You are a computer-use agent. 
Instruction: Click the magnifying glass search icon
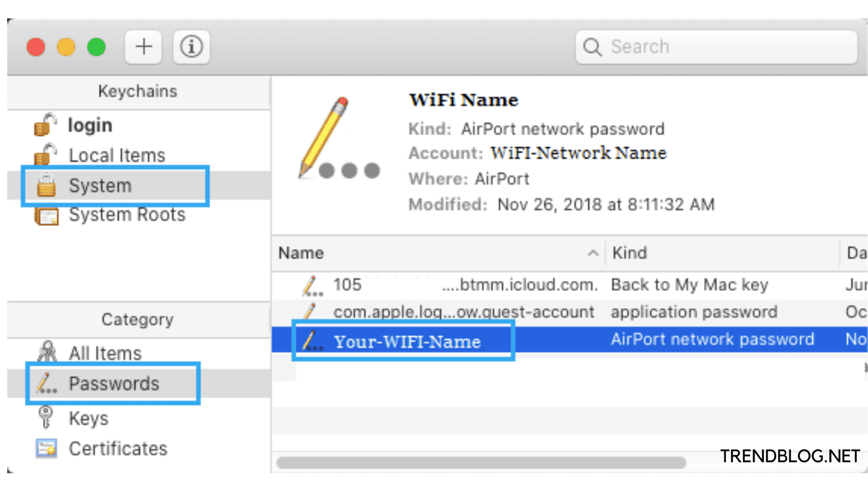coord(592,47)
